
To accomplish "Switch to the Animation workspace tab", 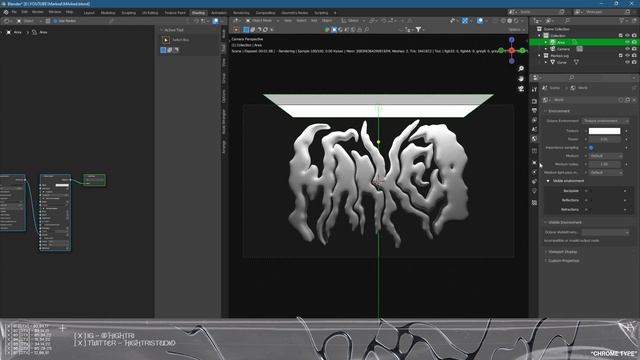I will pyautogui.click(x=219, y=13).
